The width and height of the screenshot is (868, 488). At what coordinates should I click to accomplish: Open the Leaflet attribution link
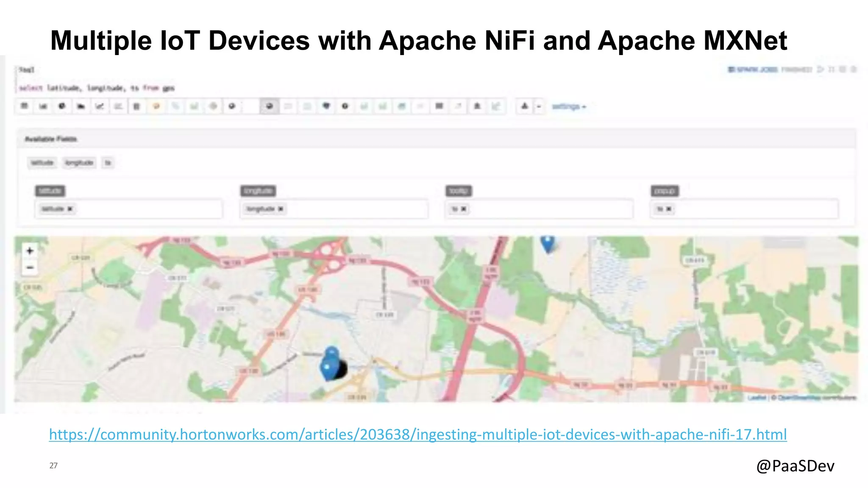coord(757,397)
